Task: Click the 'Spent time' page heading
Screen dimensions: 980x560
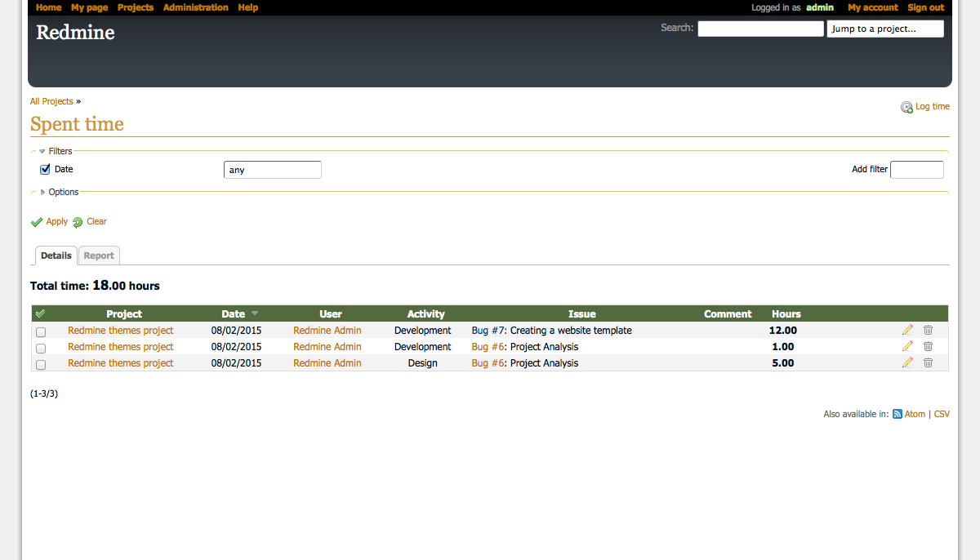Action: 77,124
